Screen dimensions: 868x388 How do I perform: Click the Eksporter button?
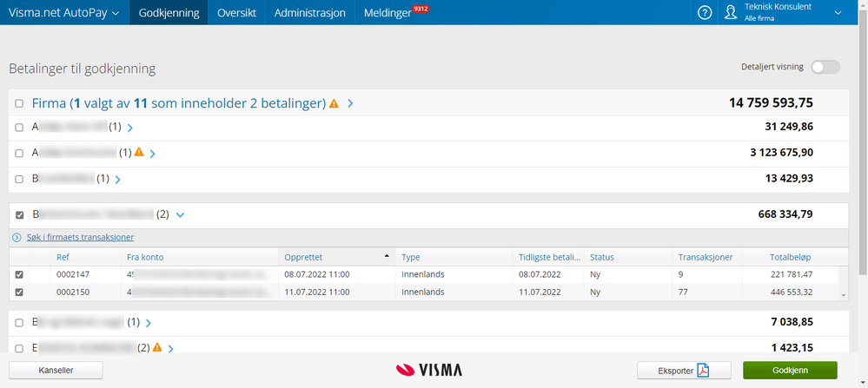pos(684,371)
